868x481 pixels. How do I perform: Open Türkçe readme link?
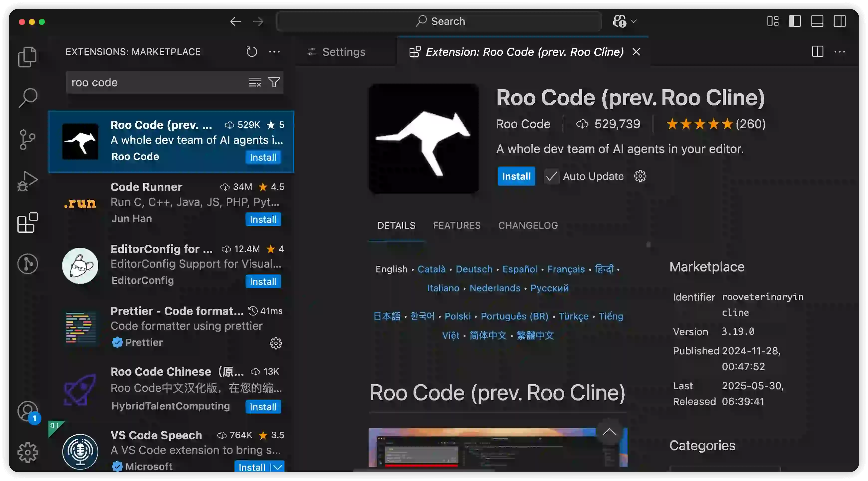pos(573,316)
